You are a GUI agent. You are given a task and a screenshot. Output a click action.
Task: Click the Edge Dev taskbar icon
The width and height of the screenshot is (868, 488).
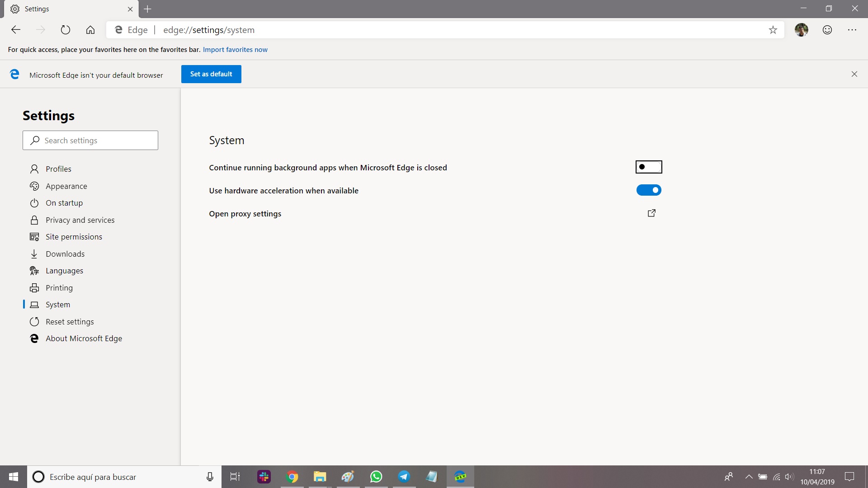coord(460,477)
